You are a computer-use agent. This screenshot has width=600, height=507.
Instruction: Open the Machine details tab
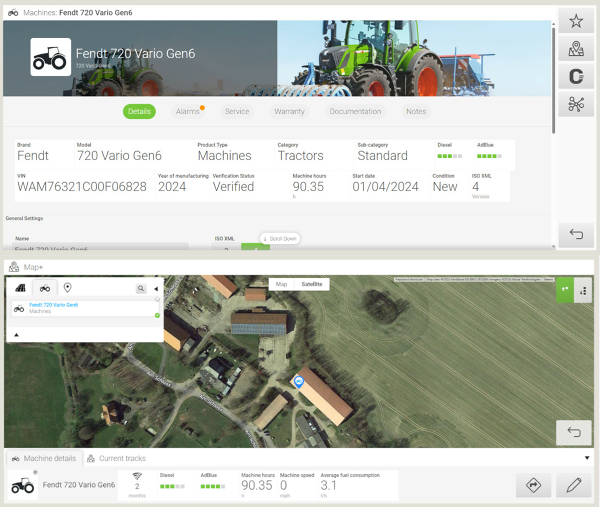(44, 458)
